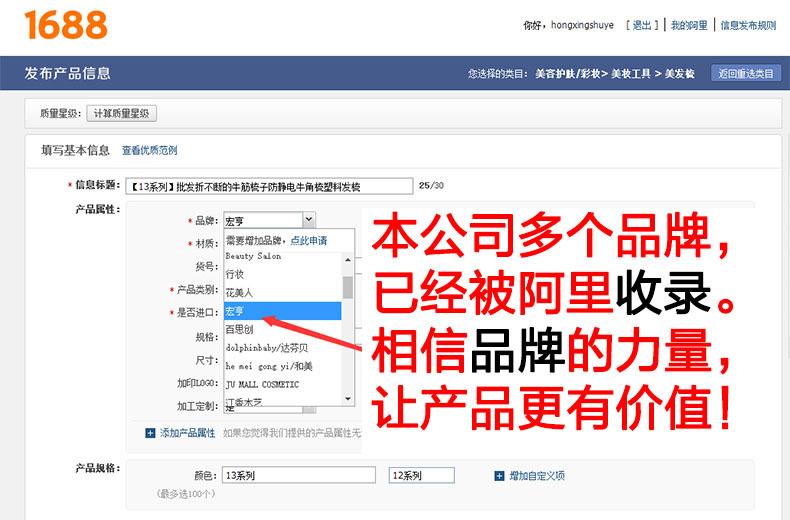
Task: Click the 添加产品属性 link
Action: tap(187, 433)
